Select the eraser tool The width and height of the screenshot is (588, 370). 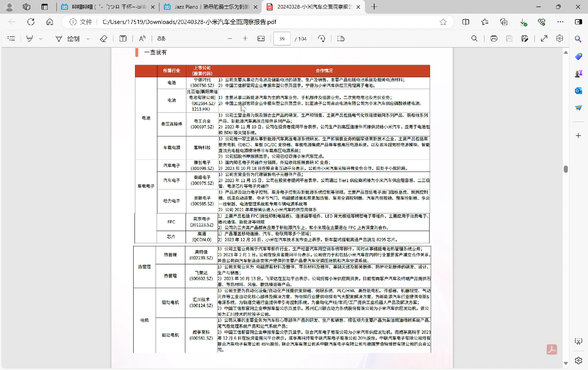(x=103, y=38)
